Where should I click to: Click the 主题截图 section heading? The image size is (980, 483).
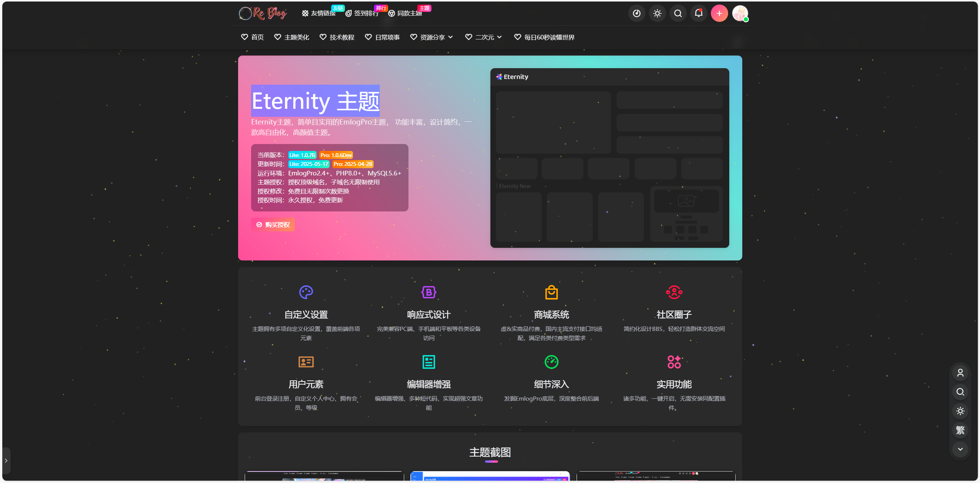[490, 452]
